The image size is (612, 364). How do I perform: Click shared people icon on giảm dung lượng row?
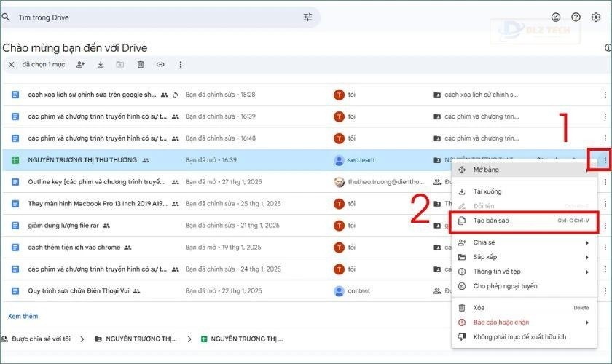106,226
